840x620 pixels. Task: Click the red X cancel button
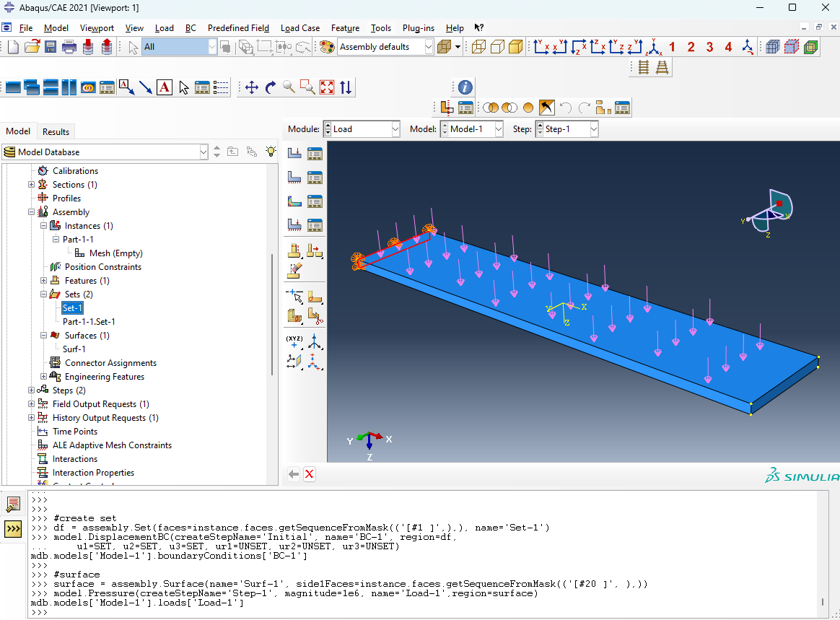click(310, 474)
